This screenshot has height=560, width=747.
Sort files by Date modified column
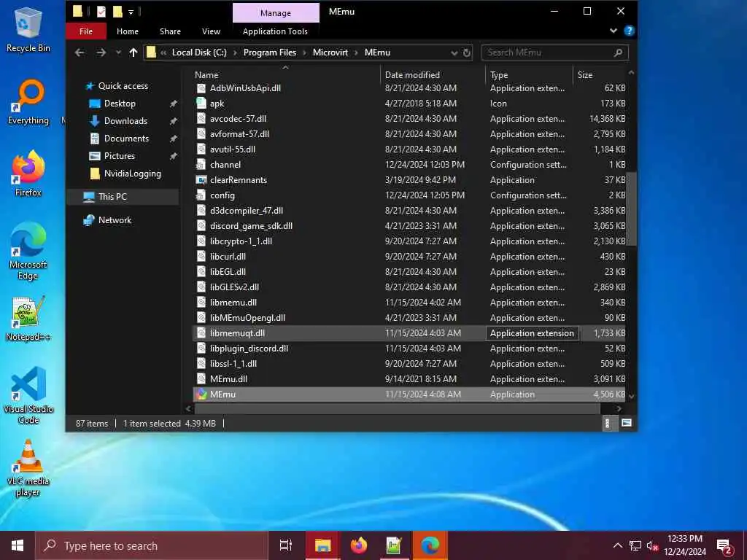pos(433,75)
